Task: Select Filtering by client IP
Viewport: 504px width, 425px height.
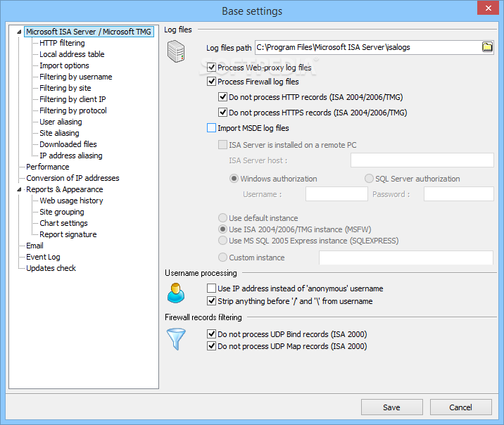Action: (73, 99)
